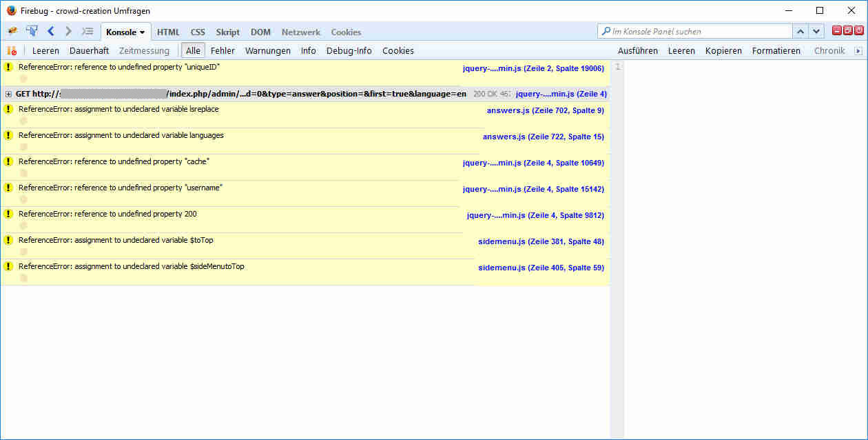Image resolution: width=868 pixels, height=440 pixels.
Task: Click the red deactivate Firebug power icon
Action: pyautogui.click(x=859, y=30)
